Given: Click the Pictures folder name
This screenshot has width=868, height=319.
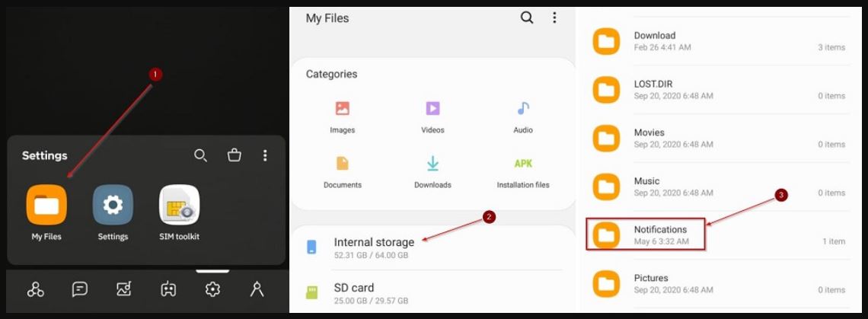Looking at the screenshot, I should click(x=651, y=278).
